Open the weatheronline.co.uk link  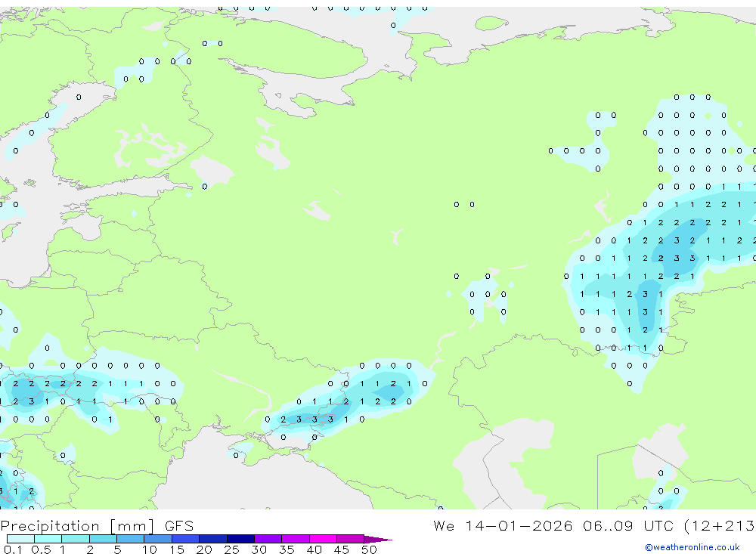692,547
